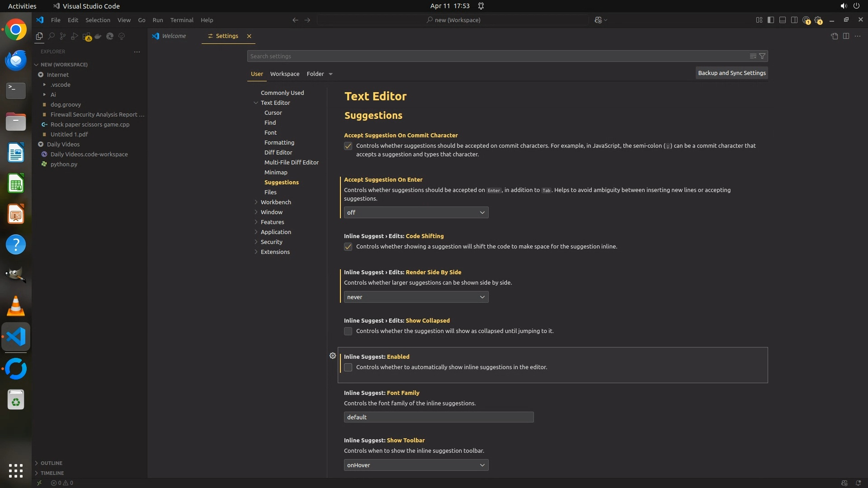Click the gear icon beside Inline Suggest Enabled

click(333, 356)
